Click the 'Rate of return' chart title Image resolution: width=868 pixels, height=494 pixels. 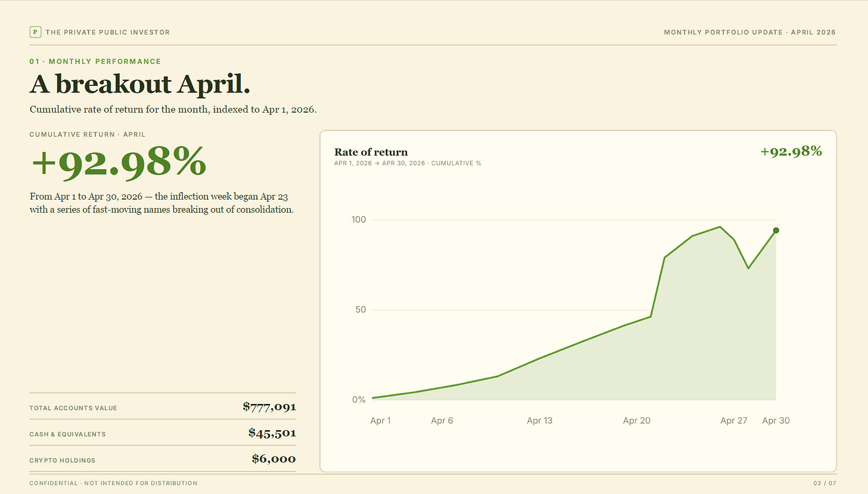click(371, 152)
